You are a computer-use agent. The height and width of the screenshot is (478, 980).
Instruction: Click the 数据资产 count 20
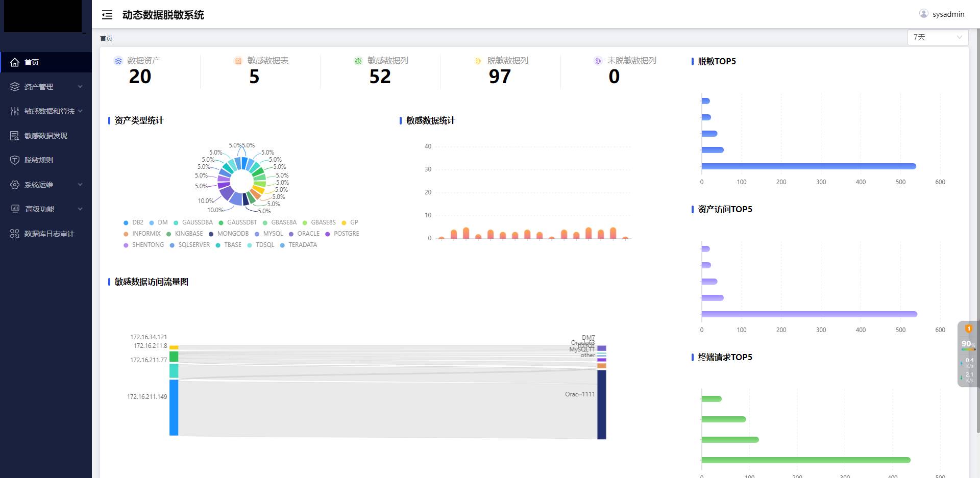140,77
